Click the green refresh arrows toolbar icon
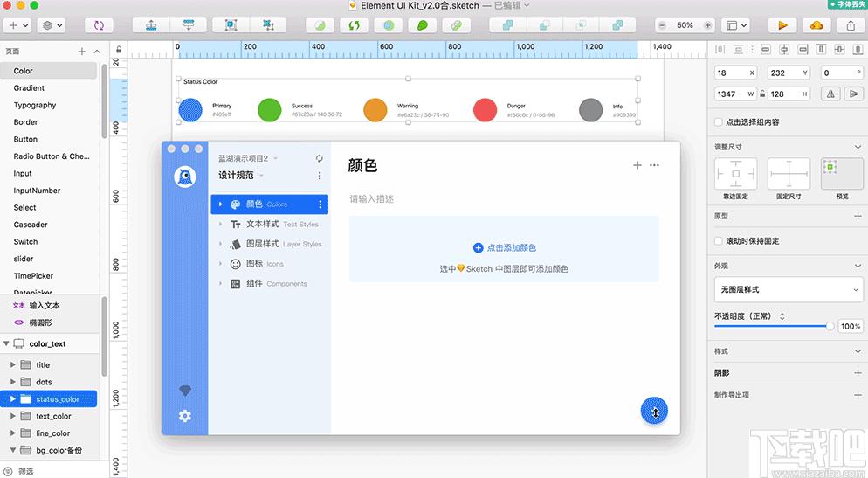 tap(355, 25)
